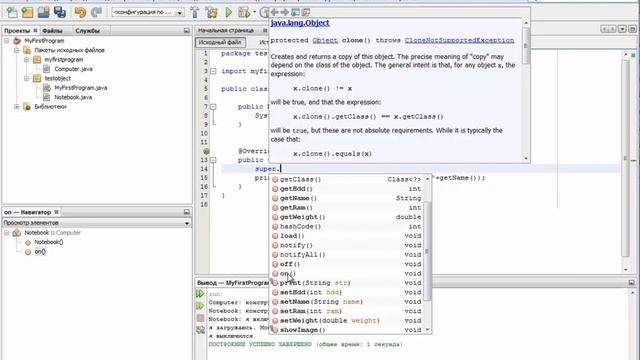The width and height of the screenshot is (640, 360).
Task: Run the project with the green arrow
Action: (x=229, y=13)
